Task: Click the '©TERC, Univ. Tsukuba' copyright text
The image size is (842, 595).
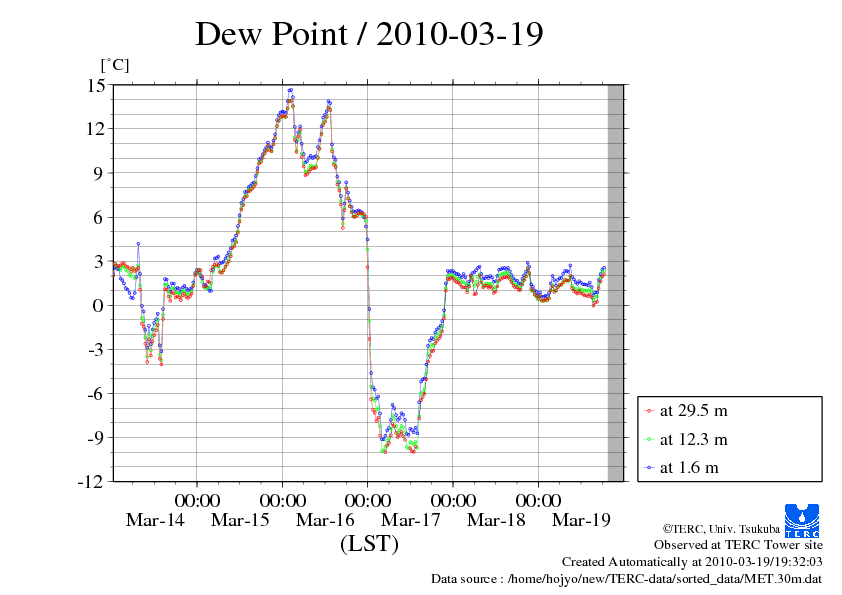Action: tap(721, 529)
